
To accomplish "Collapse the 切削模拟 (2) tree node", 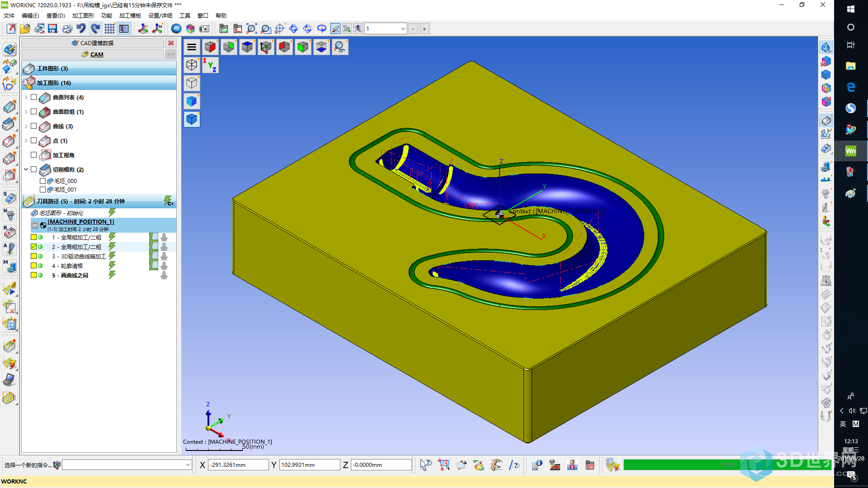I will [x=26, y=169].
